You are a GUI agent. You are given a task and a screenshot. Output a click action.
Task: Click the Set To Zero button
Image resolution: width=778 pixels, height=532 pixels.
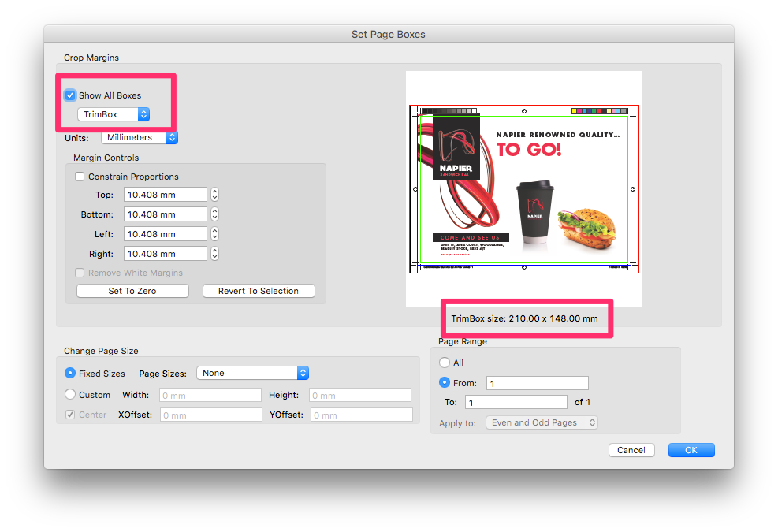pos(132,290)
